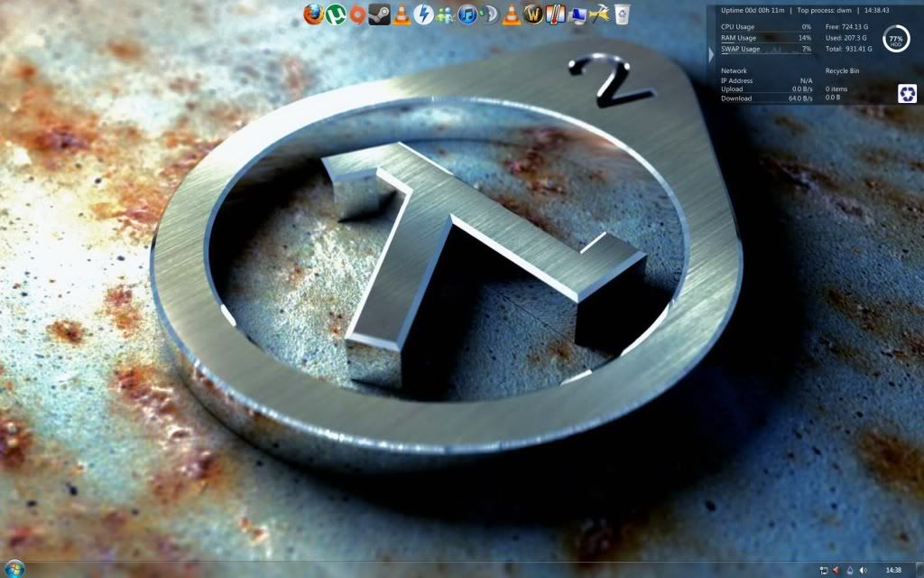Click the widget clock reading 14:38:43

click(876, 11)
